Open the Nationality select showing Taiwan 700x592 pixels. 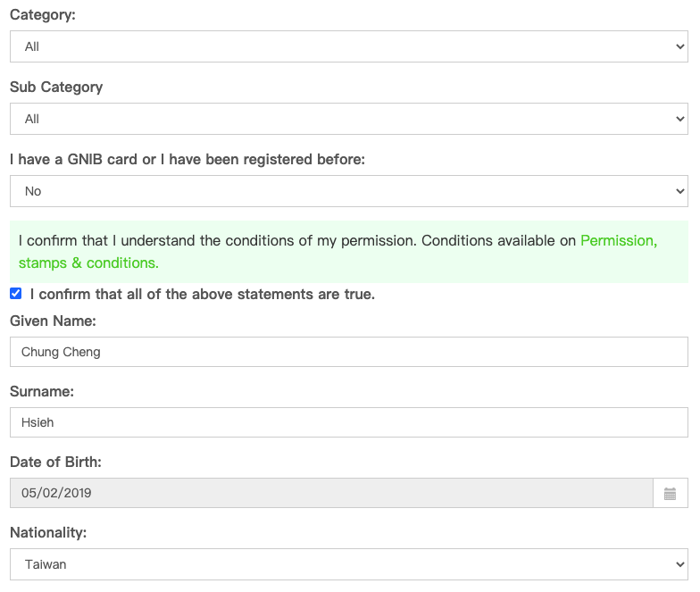coord(349,564)
